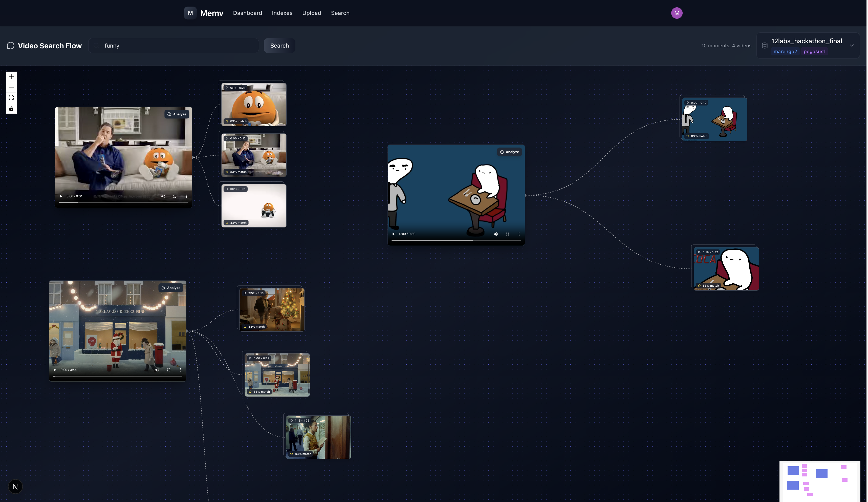
Task: Mute the ghost cartoon video
Action: click(x=496, y=234)
